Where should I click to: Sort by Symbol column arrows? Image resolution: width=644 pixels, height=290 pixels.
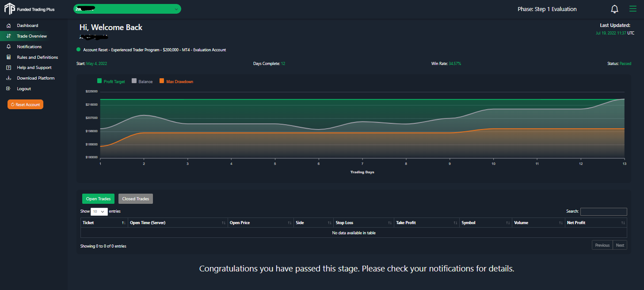point(508,223)
